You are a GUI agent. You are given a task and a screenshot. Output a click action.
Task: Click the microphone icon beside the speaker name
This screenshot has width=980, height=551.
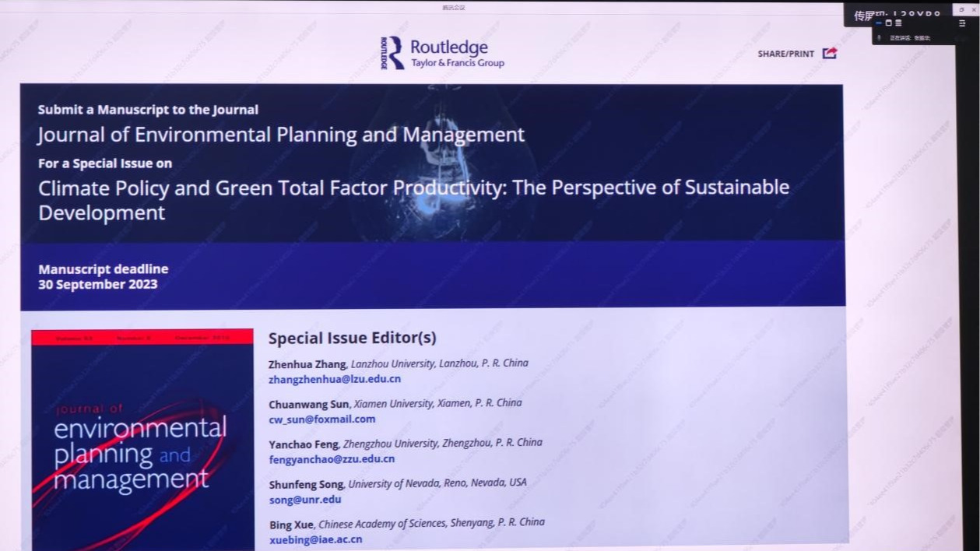click(x=880, y=37)
